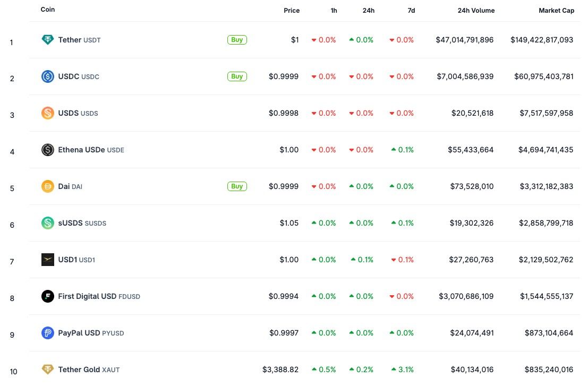Click the Ethena USDe coin logo
The image size is (588, 386).
[x=48, y=150]
